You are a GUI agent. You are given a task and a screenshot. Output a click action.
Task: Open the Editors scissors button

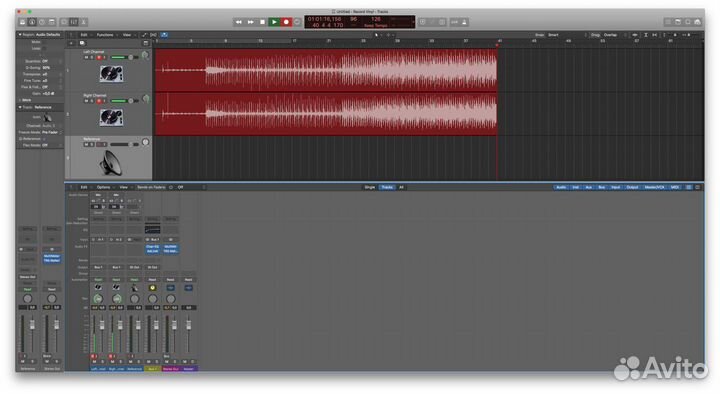click(84, 22)
